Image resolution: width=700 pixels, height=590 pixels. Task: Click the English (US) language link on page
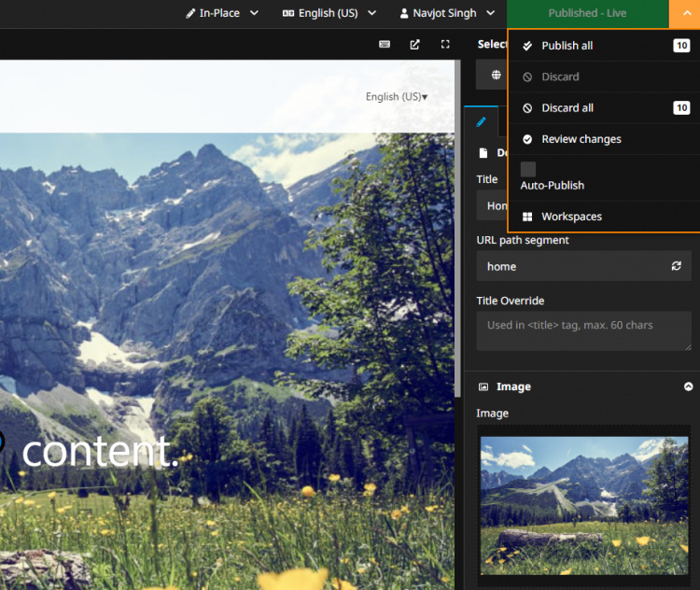[x=396, y=97]
